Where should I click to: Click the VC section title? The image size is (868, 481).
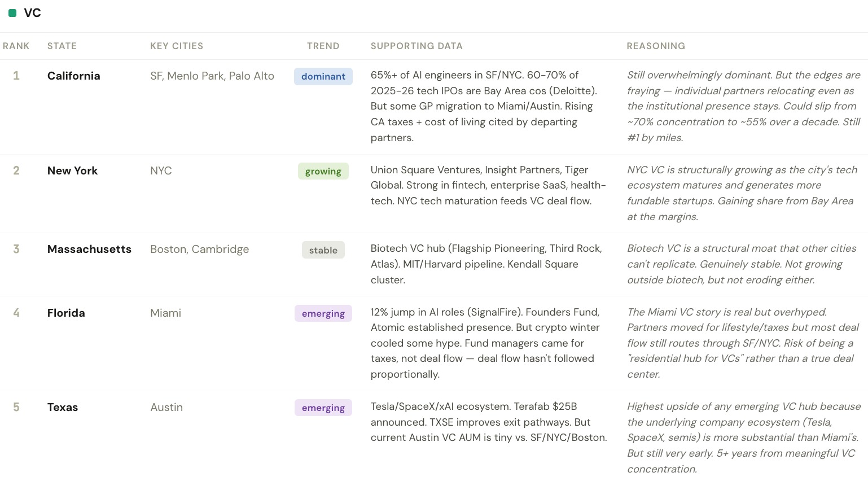click(x=32, y=13)
